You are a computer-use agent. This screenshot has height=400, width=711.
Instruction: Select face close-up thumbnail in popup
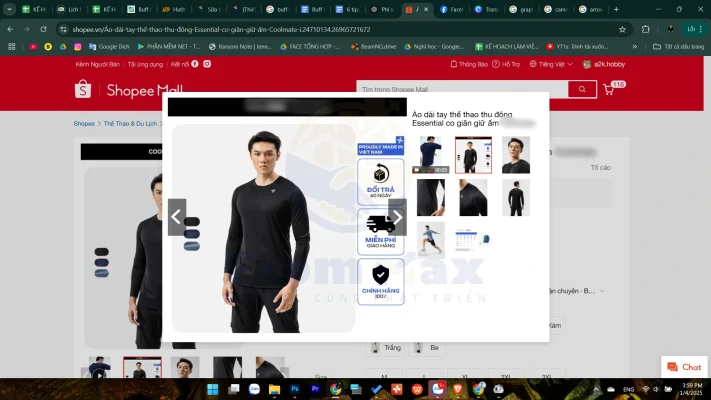click(516, 155)
